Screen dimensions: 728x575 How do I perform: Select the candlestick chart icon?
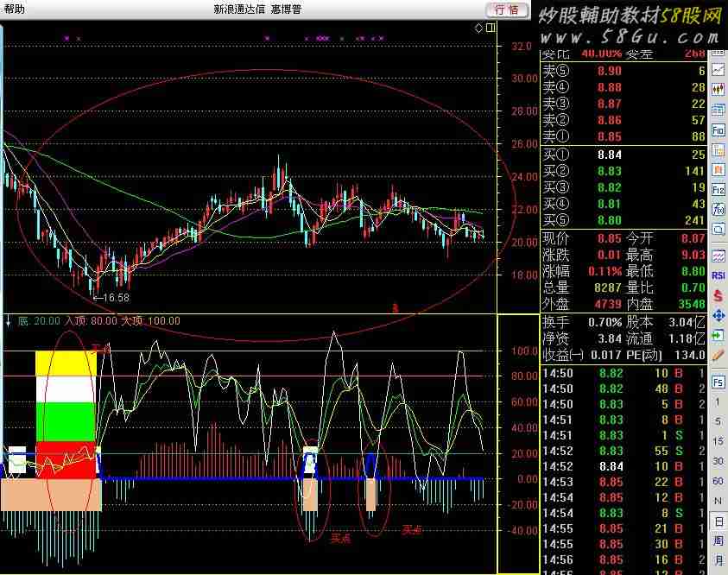(719, 89)
